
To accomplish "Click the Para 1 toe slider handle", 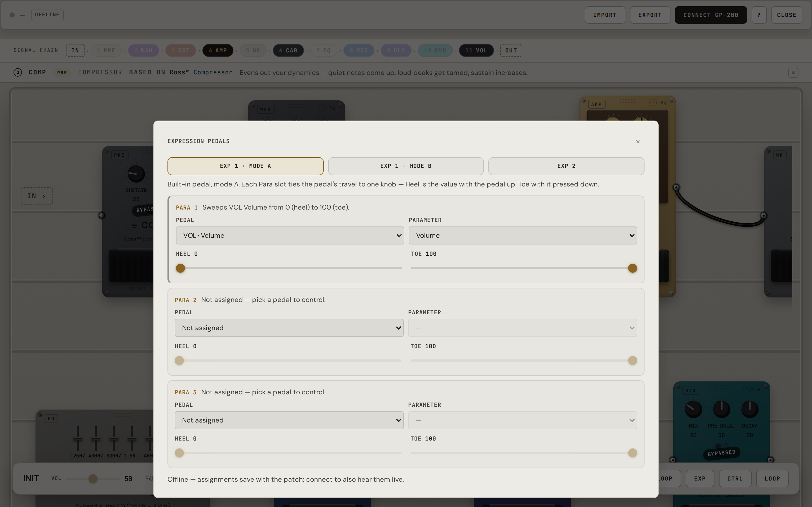I will tap(632, 268).
